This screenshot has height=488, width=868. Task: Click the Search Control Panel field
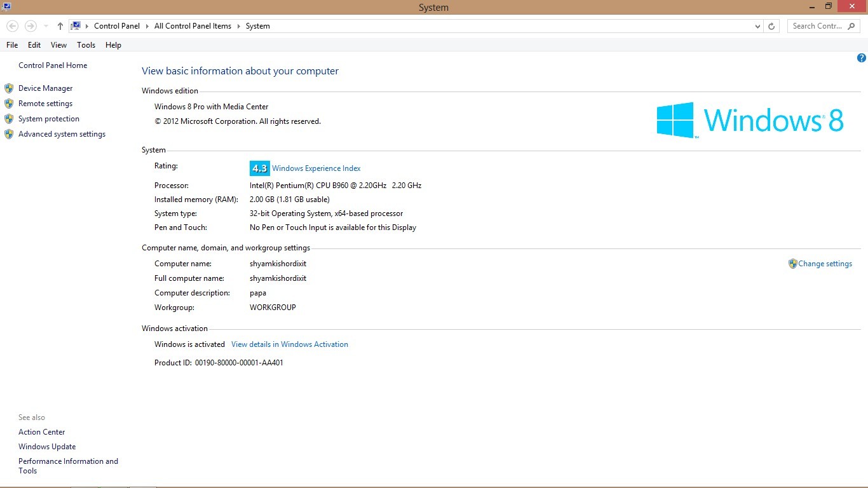[x=824, y=26]
